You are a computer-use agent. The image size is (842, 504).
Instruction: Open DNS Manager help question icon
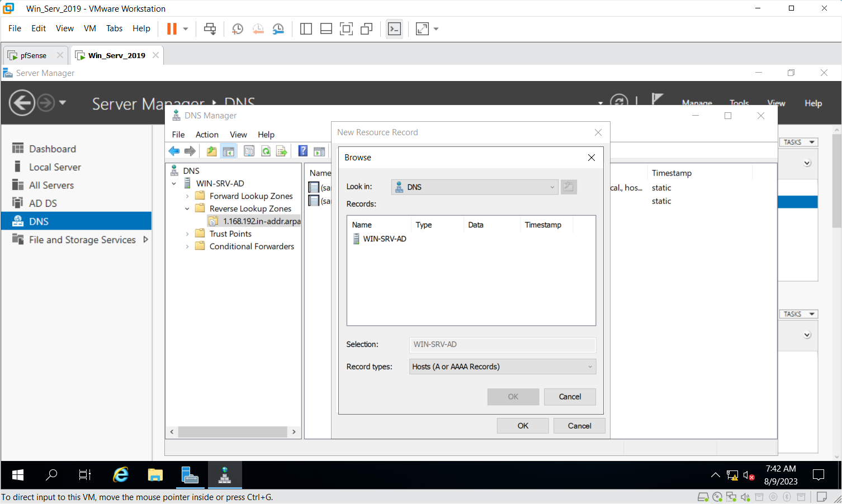[x=302, y=151]
